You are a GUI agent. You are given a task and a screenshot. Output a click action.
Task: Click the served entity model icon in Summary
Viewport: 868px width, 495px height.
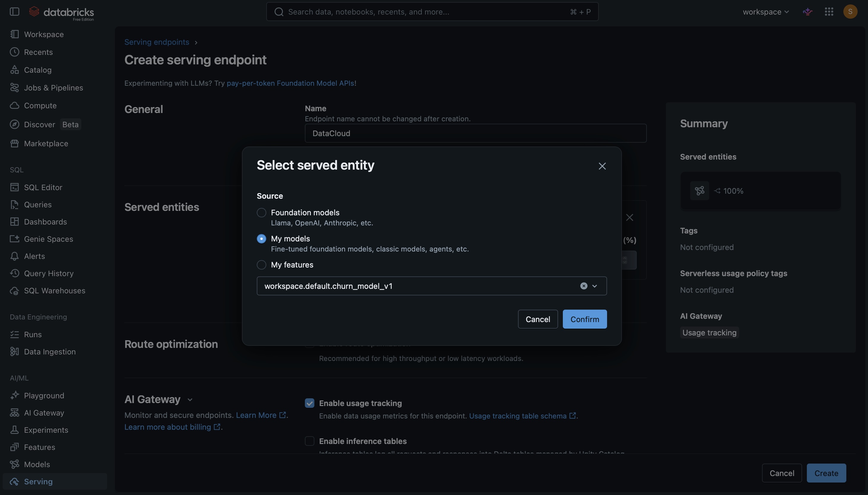coord(699,191)
